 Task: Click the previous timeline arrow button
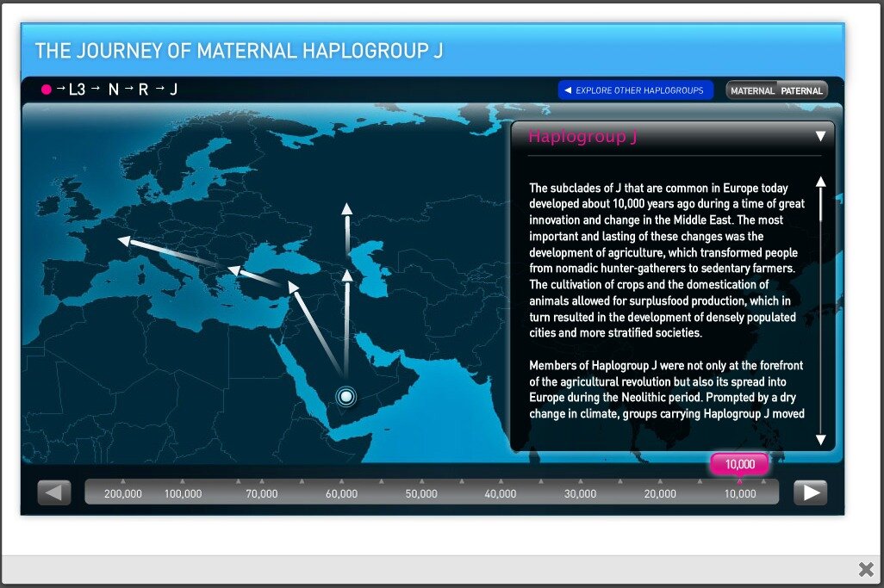pyautogui.click(x=54, y=492)
